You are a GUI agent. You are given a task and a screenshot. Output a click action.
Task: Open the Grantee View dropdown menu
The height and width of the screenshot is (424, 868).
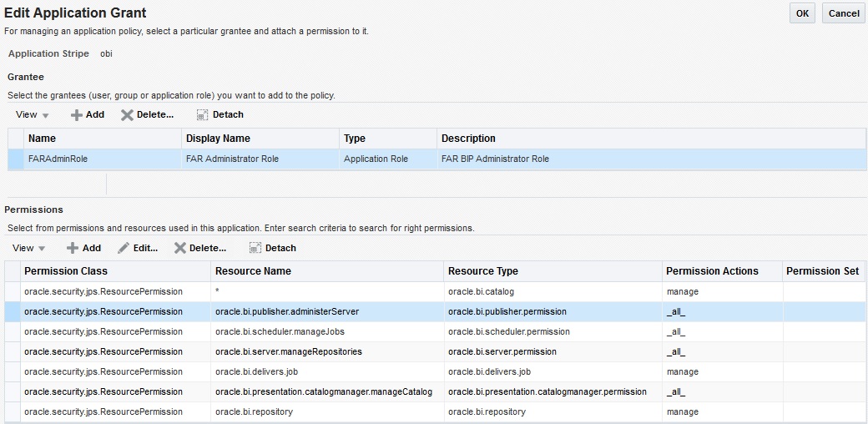[x=33, y=115]
